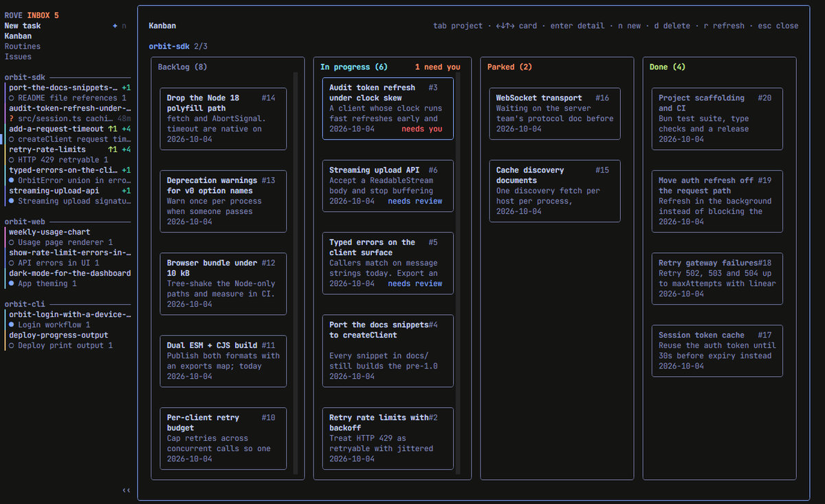Select the WebSocket transport #16 card
Viewport: 825px width, 504px height.
[x=555, y=113]
